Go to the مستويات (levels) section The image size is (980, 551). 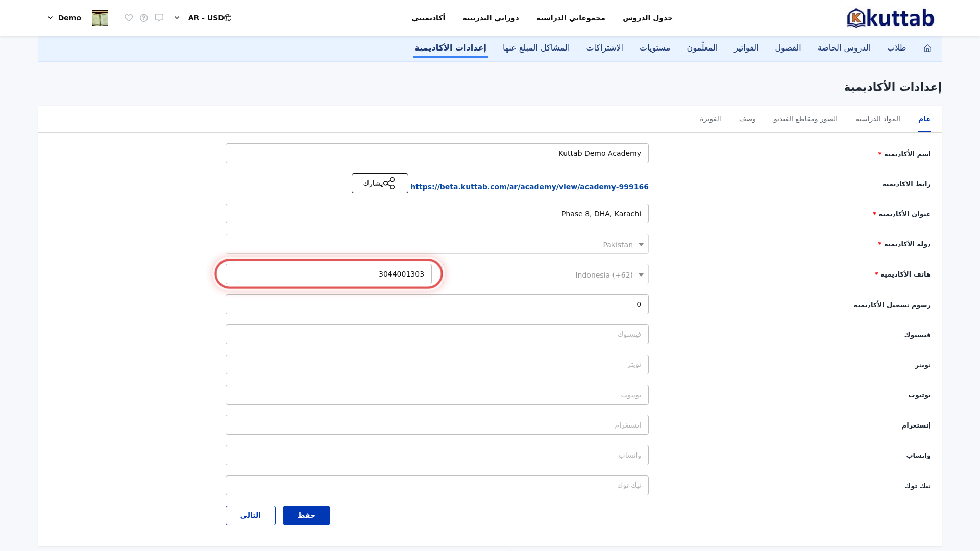[x=655, y=48]
